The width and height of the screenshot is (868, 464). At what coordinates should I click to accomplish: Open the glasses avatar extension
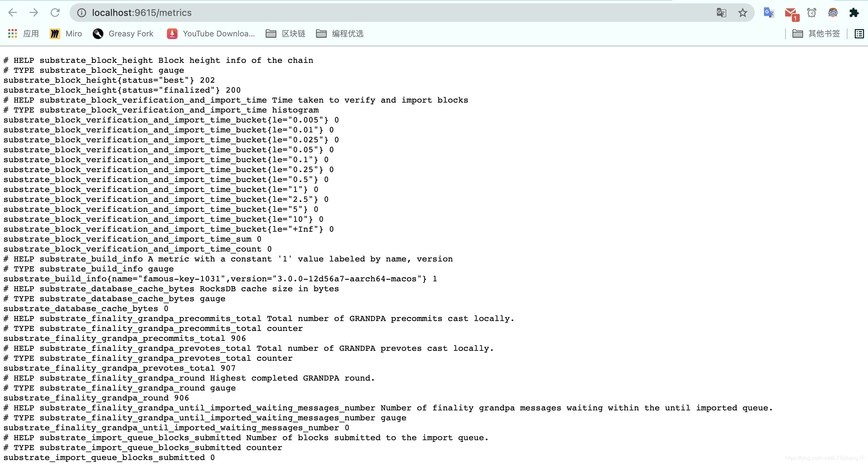(833, 13)
